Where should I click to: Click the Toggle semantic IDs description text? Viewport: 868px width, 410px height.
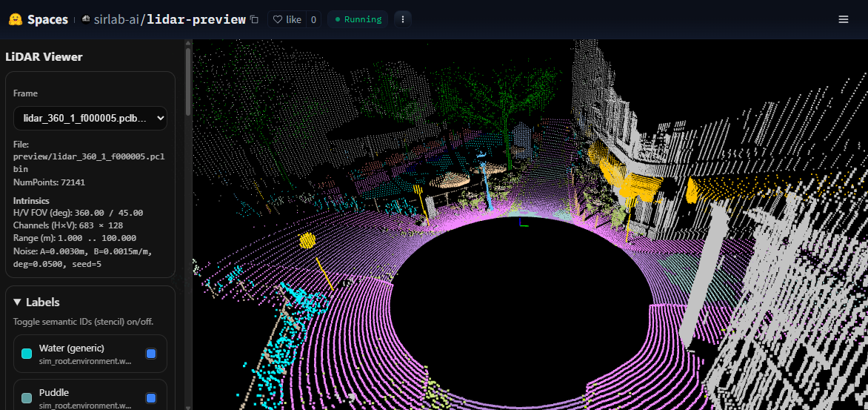coord(83,322)
